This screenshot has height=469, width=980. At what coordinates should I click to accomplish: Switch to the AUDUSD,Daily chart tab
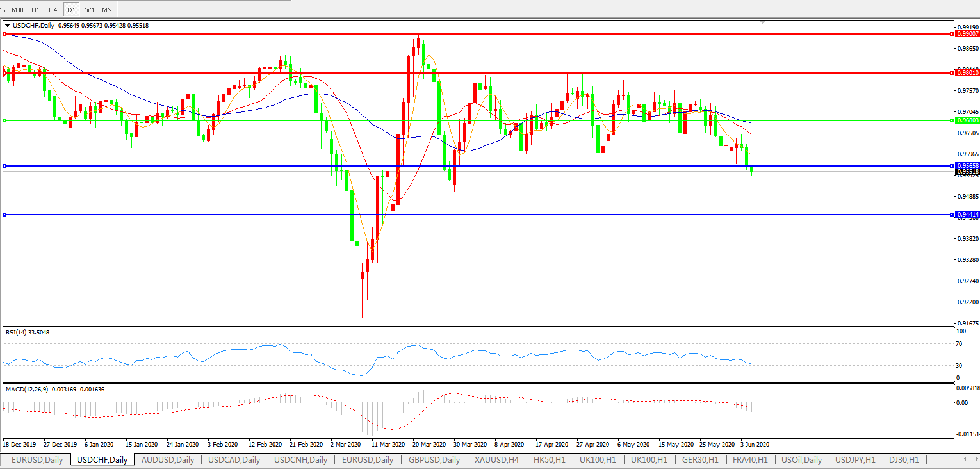(x=167, y=459)
